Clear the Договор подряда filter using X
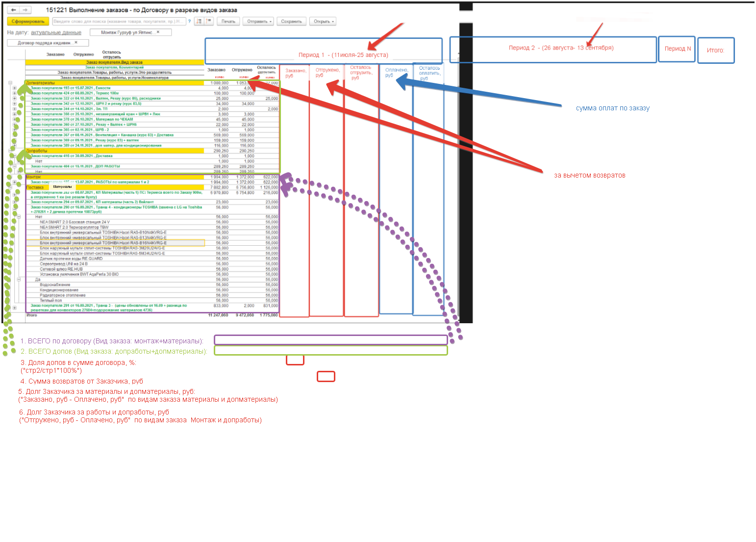The height and width of the screenshot is (542, 756). (x=76, y=43)
